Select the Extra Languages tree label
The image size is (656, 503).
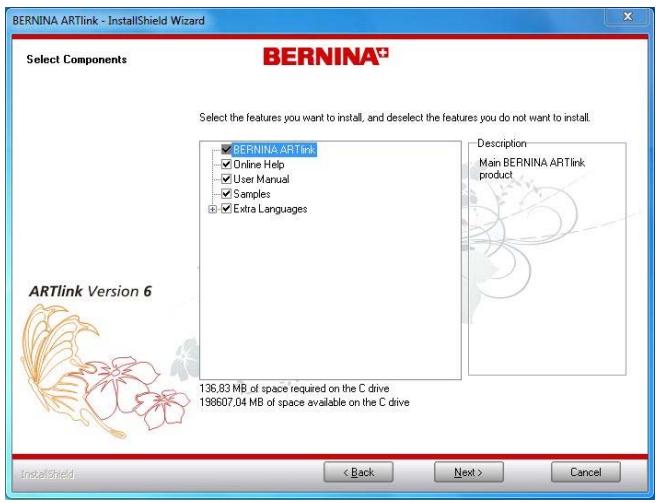click(270, 209)
